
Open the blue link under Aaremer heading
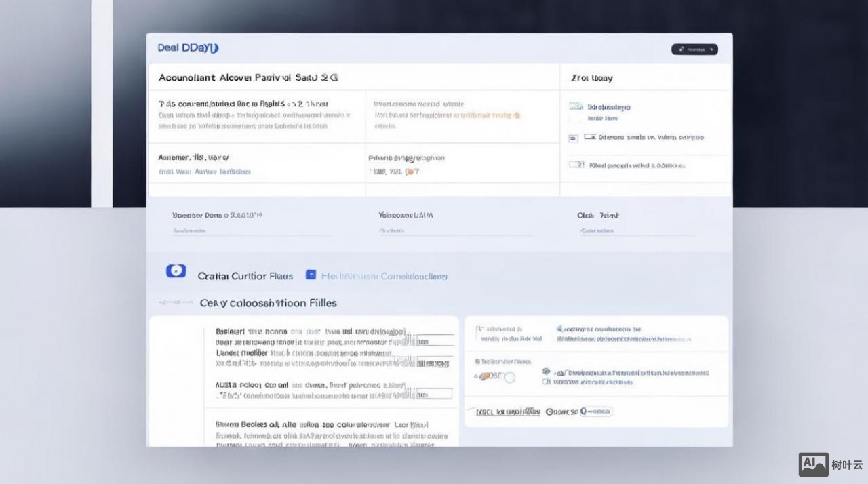coord(204,172)
